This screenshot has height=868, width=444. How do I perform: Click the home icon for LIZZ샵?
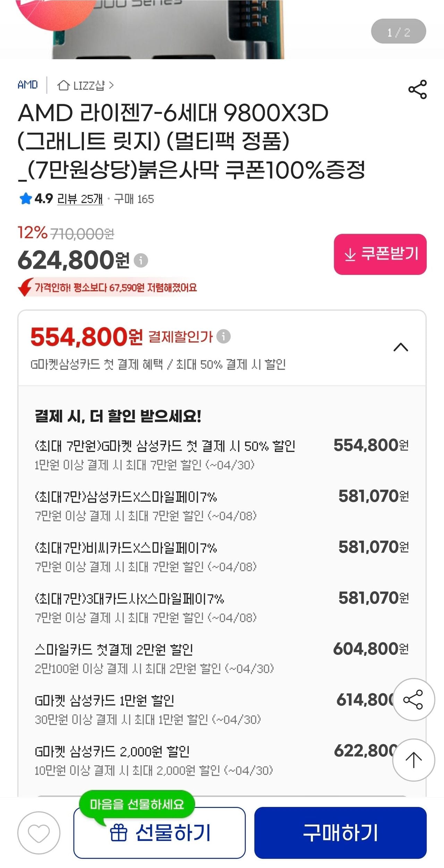63,85
